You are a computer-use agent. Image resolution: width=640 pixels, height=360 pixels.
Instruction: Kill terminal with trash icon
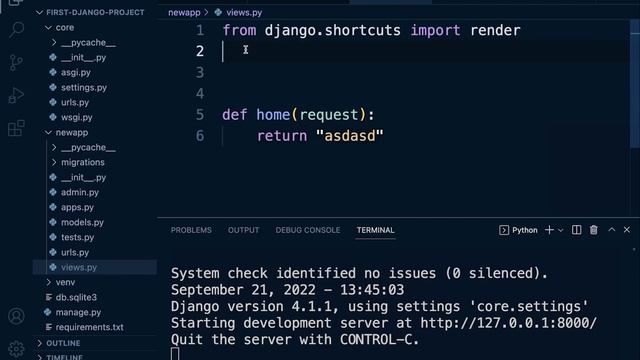click(593, 230)
